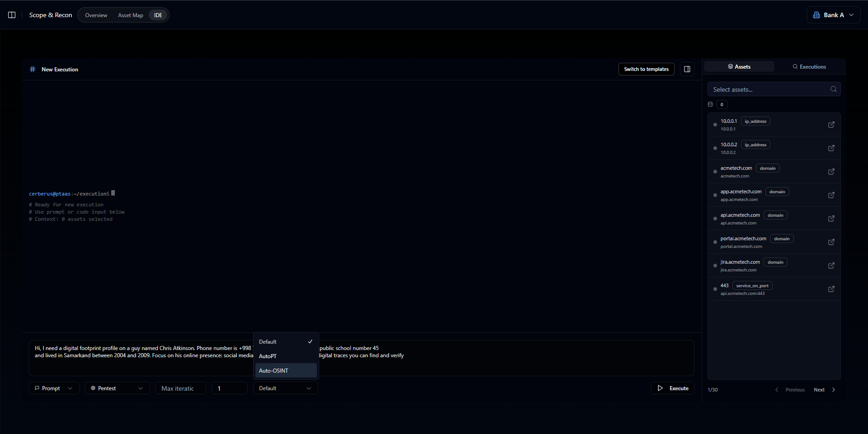Click the checkmark next to Default option

click(310, 341)
